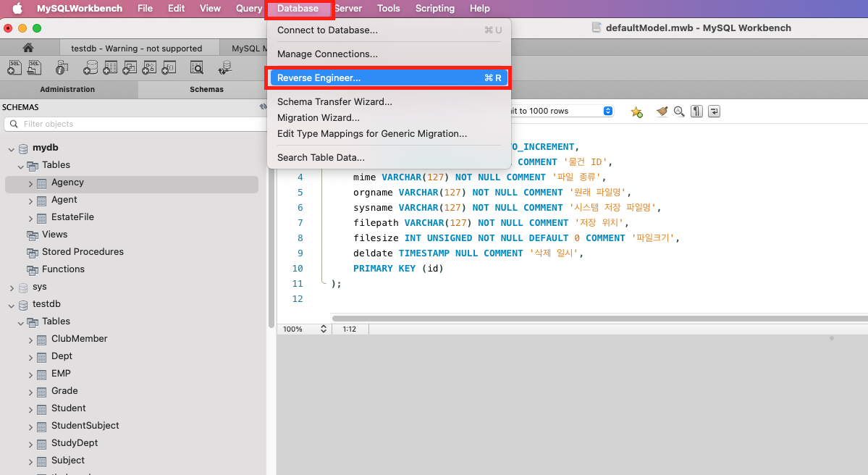The height and width of the screenshot is (475, 868).
Task: Open the limit to 1000 rows dropdown
Action: point(608,111)
